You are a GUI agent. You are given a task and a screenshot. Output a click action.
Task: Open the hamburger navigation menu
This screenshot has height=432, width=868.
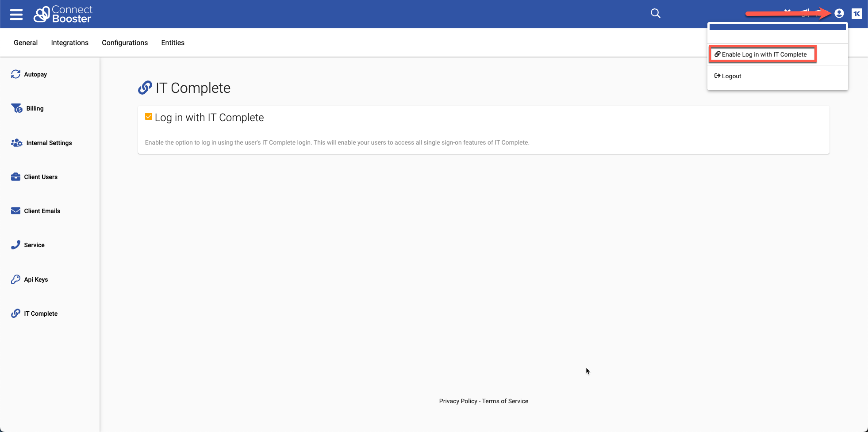tap(16, 15)
